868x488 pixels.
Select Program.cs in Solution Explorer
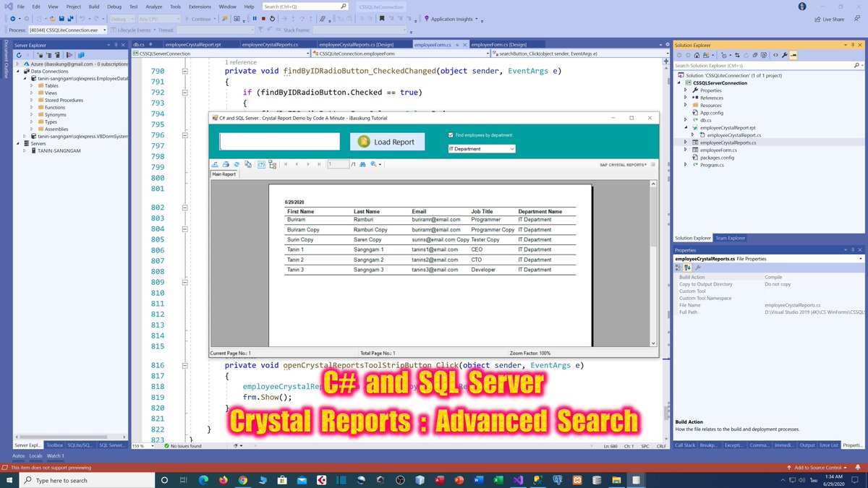click(x=712, y=165)
